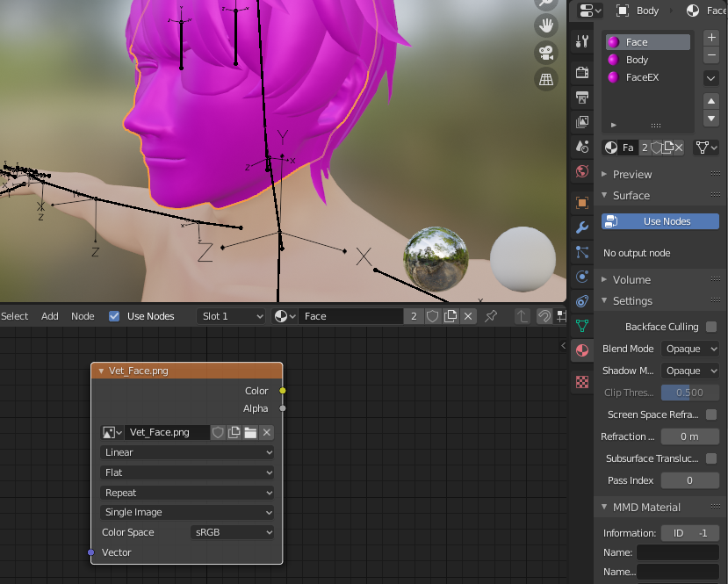Adjust the Clip Threshold 0.500 slider
Image resolution: width=728 pixels, height=584 pixels.
690,393
